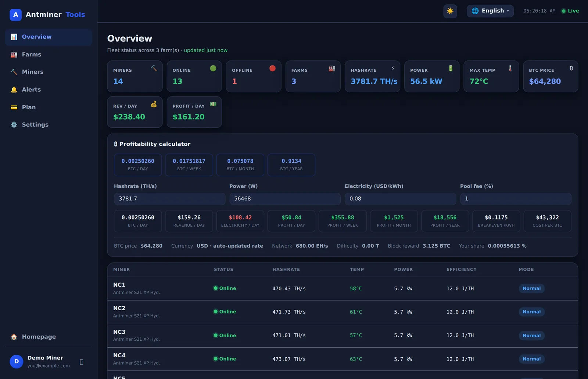
Task: Click the Miners pickaxe icon in the sidebar
Action: pos(14,72)
